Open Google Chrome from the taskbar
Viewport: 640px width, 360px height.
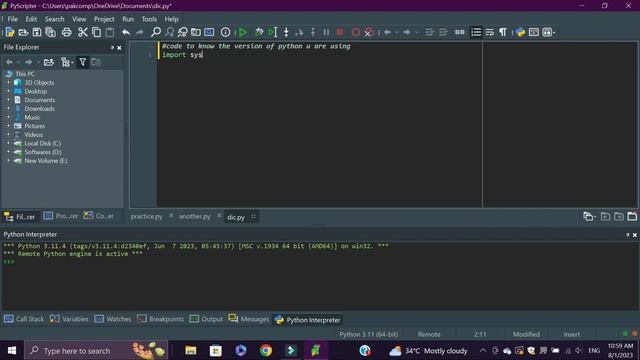(266, 351)
